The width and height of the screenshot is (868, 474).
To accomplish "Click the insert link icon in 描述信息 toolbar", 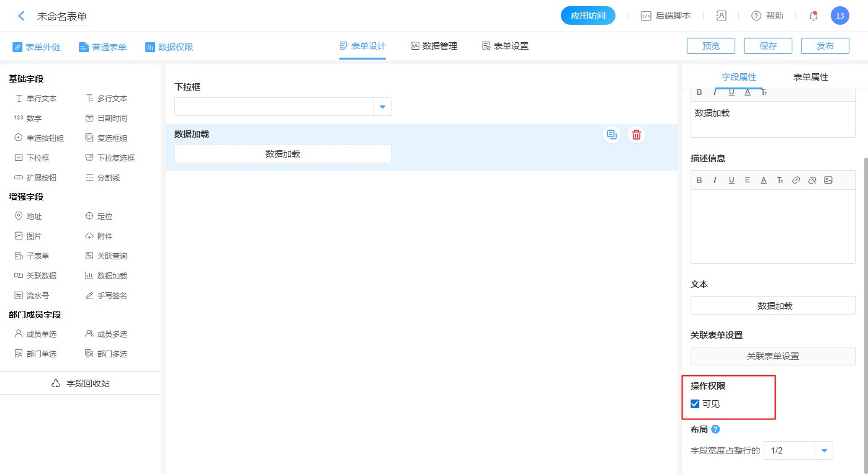I will (x=796, y=181).
